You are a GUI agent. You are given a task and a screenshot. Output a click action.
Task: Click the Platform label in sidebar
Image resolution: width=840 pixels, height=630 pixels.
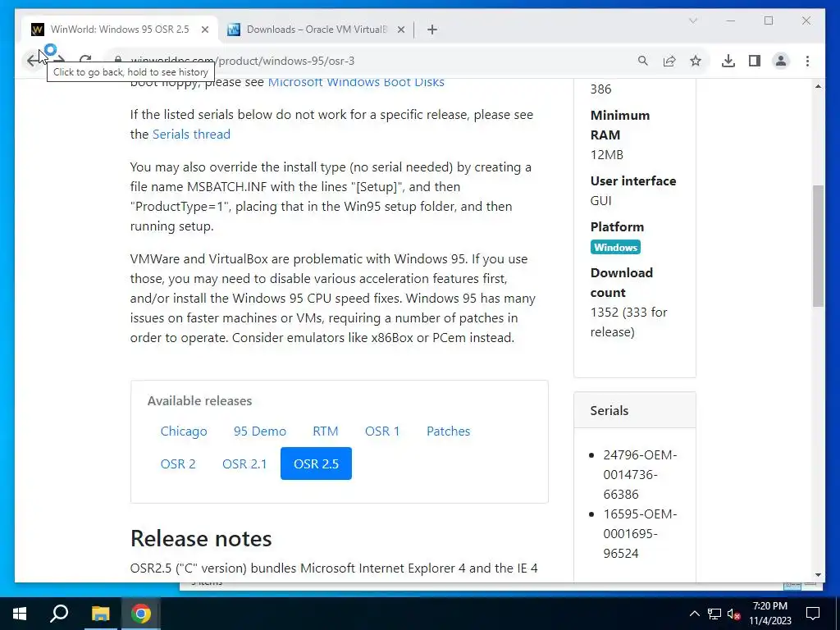617,226
